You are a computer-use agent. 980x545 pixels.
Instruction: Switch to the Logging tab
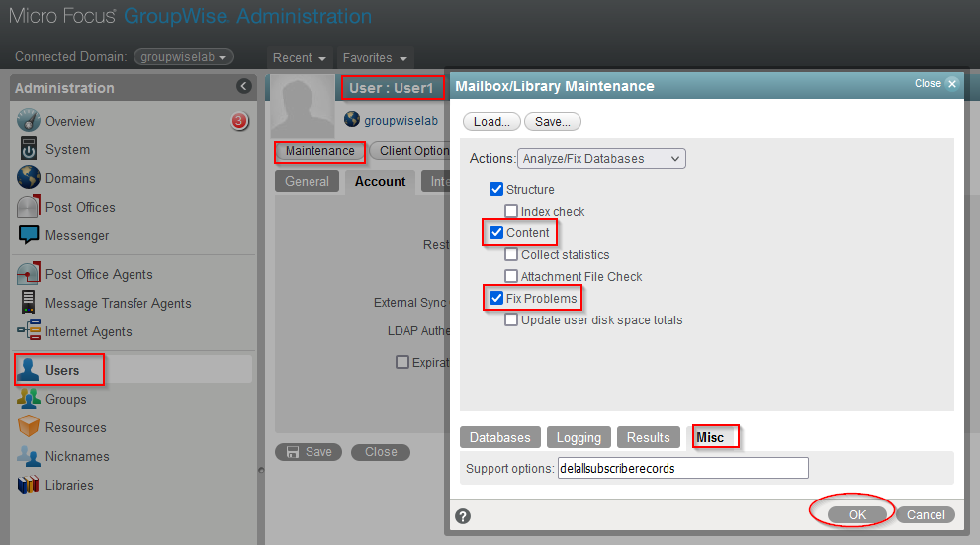point(579,437)
